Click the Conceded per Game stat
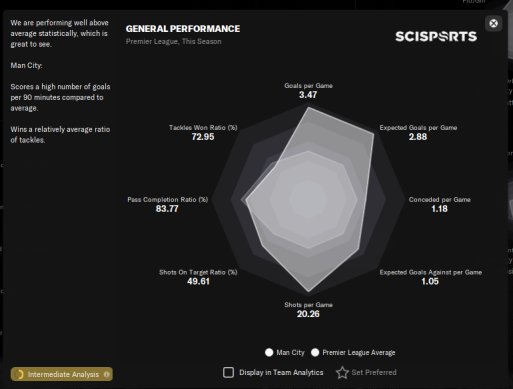Screen dimensions: 513x389 click(x=440, y=204)
